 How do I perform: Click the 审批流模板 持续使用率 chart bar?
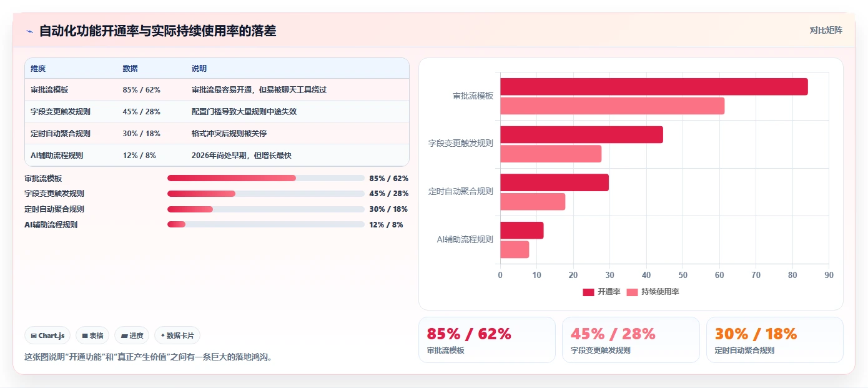[x=613, y=106]
